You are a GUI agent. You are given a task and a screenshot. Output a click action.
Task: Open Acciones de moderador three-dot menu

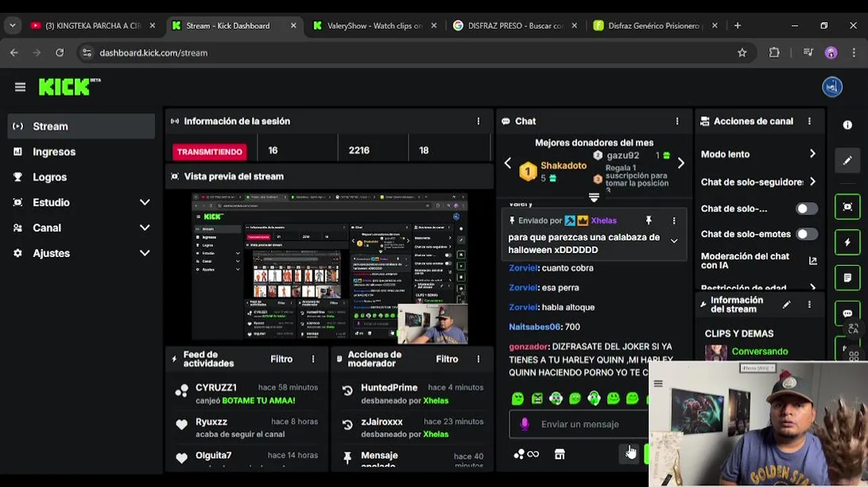pyautogui.click(x=478, y=359)
